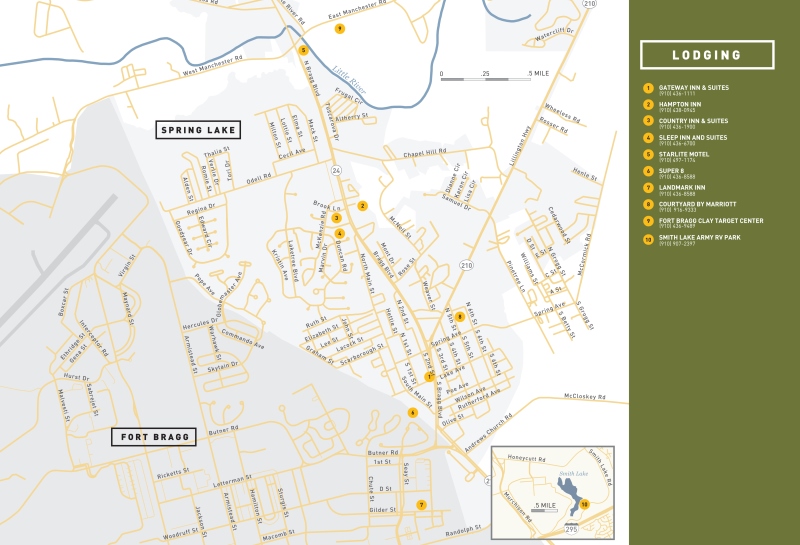800x545 pixels.
Task: Click the LODGING legend header
Action: tap(707, 55)
